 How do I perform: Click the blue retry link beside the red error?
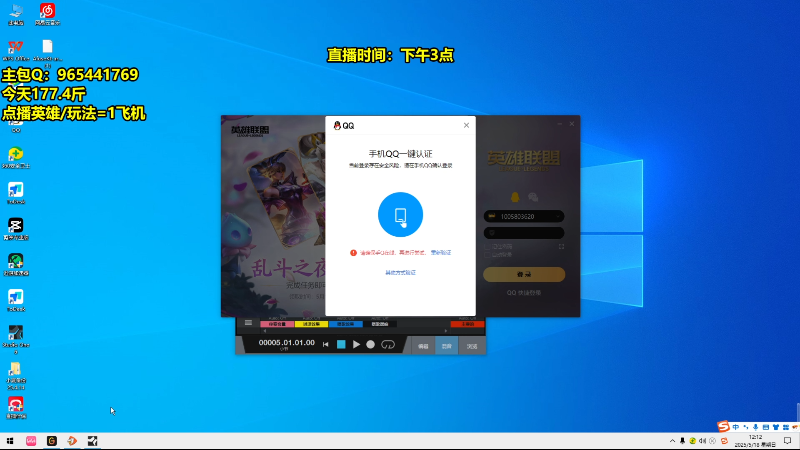click(441, 253)
